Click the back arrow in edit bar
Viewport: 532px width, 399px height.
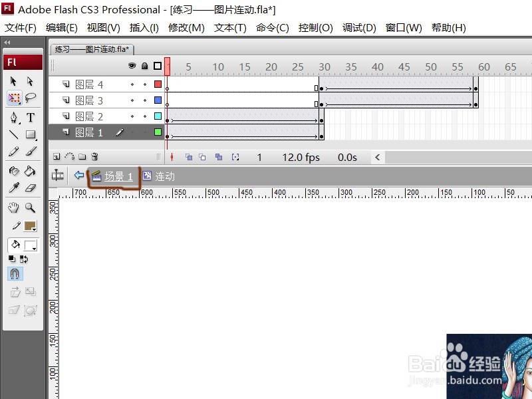pos(79,175)
